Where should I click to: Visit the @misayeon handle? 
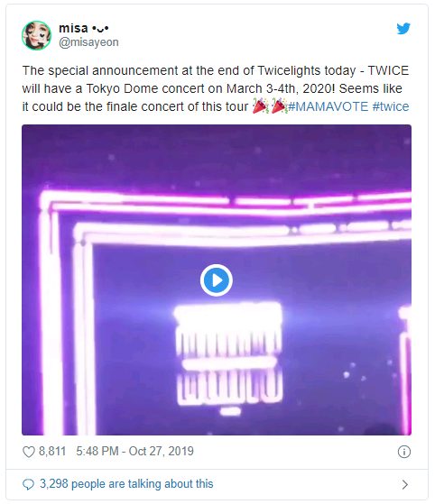[x=88, y=42]
